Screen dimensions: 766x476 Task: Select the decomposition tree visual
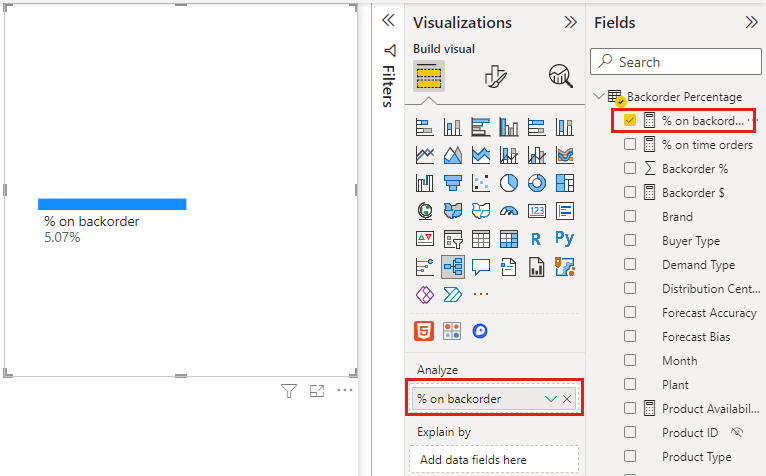pos(452,267)
